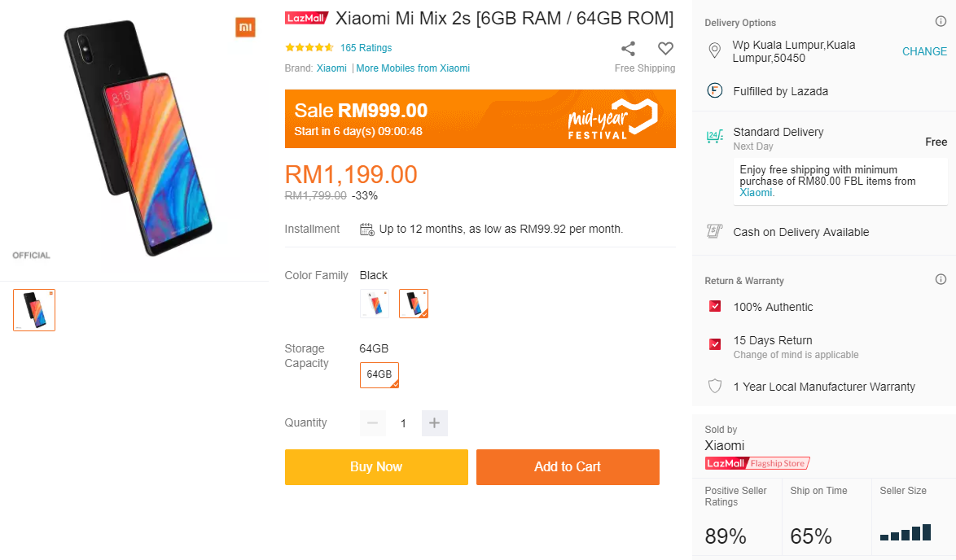Click Return & Warranty info icon
956x560 pixels.
941,280
